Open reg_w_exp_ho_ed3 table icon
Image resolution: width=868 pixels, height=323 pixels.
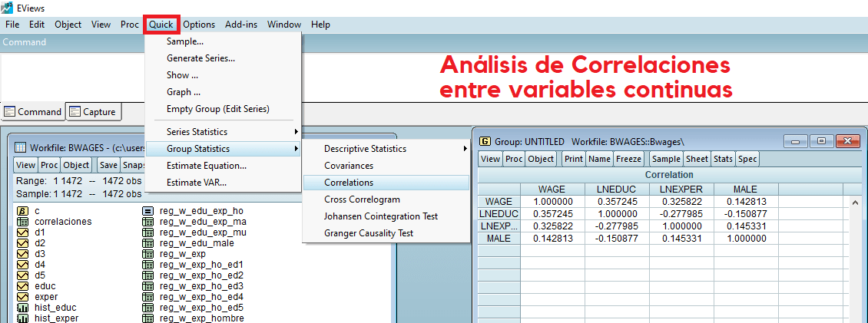point(147,286)
